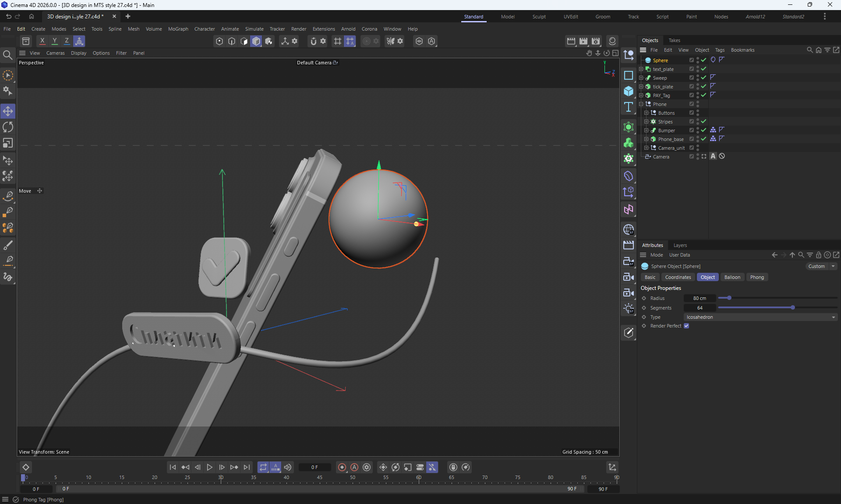Click the Segments slider handle
The height and width of the screenshot is (504, 841).
pyautogui.click(x=793, y=308)
